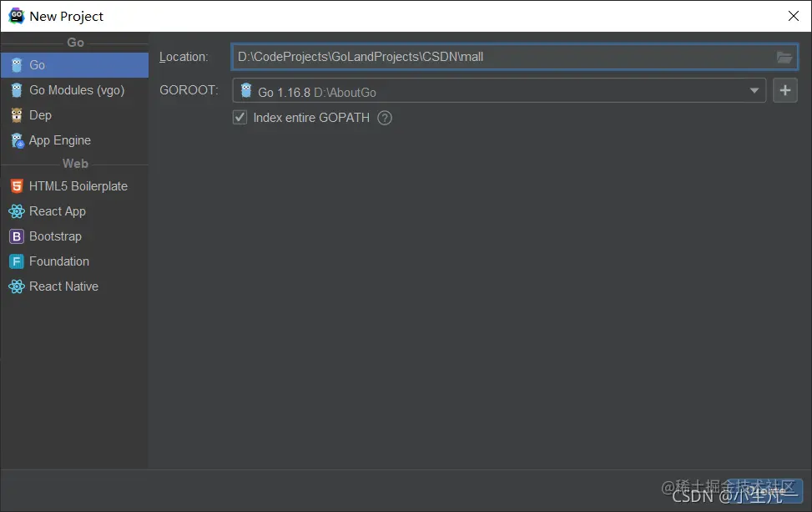
Task: Click the Location label
Action: coord(184,57)
